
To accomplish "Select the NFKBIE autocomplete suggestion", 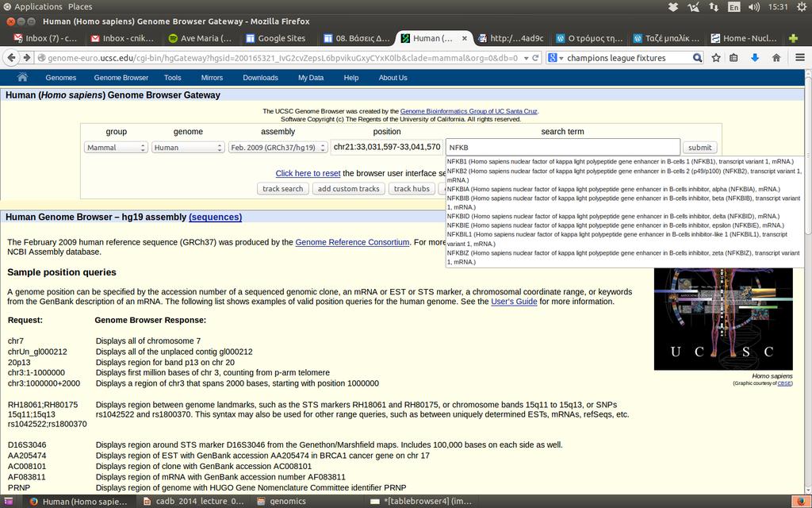I will click(x=625, y=225).
